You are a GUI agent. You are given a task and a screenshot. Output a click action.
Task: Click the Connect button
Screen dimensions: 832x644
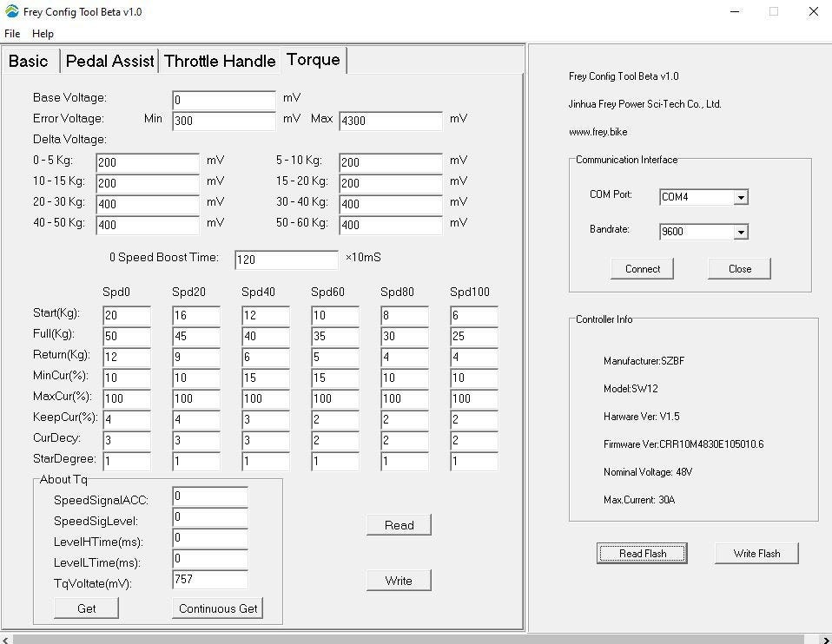pos(642,269)
